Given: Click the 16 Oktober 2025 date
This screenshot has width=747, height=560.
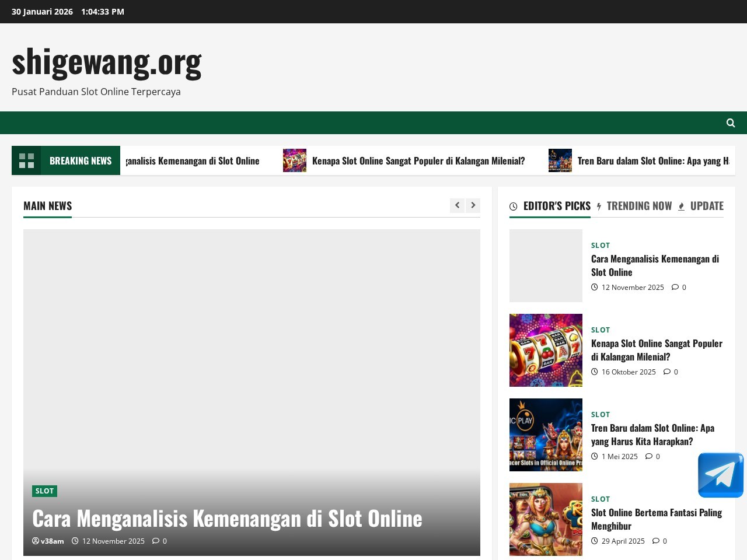Looking at the screenshot, I should (x=629, y=372).
